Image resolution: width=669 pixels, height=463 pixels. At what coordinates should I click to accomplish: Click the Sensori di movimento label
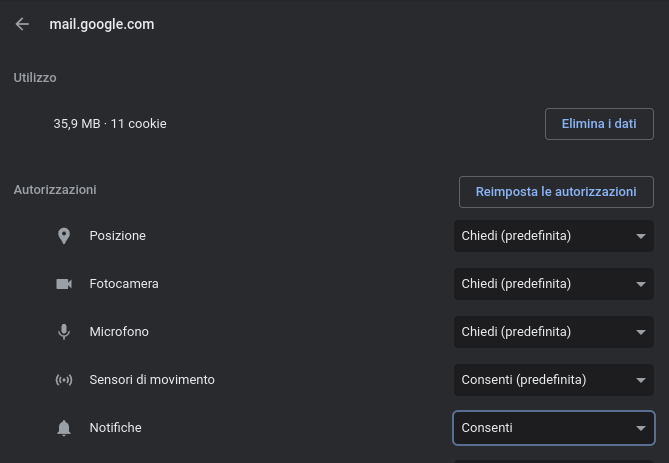point(152,380)
